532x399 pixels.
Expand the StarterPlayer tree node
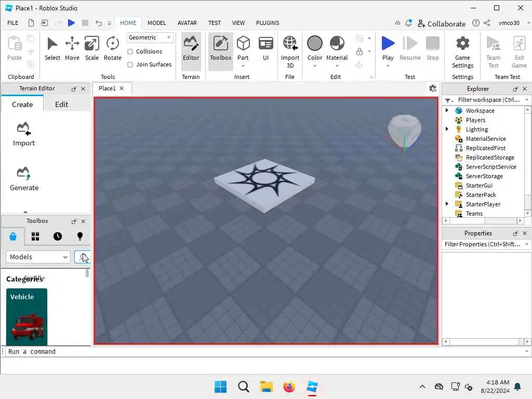click(x=447, y=204)
